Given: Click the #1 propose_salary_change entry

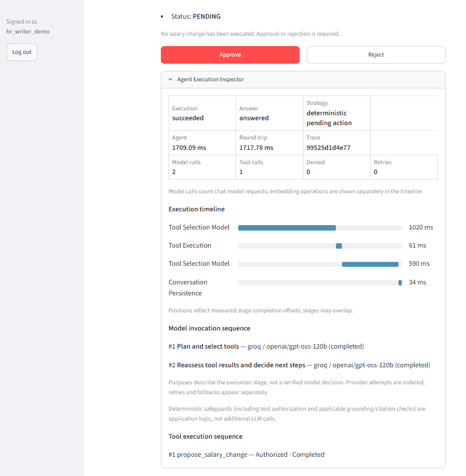Looking at the screenshot, I should tap(246, 455).
